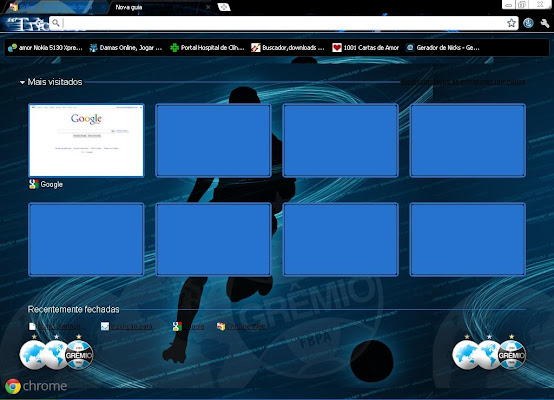Open the Buscador, downloads bookmark
This screenshot has width=554, height=400.
[x=288, y=48]
